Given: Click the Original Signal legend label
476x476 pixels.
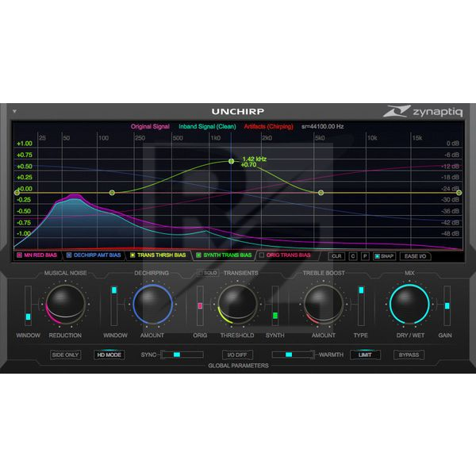Looking at the screenshot, I should click(150, 127).
